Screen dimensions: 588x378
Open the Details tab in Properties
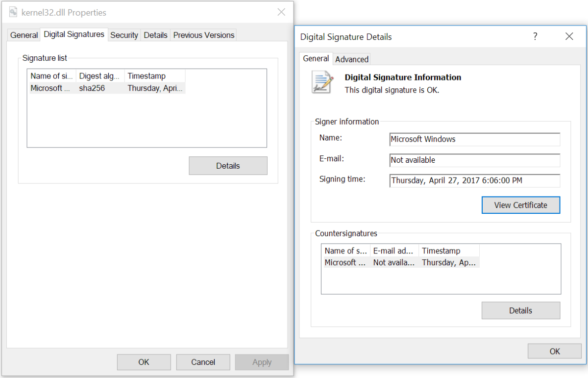(155, 35)
